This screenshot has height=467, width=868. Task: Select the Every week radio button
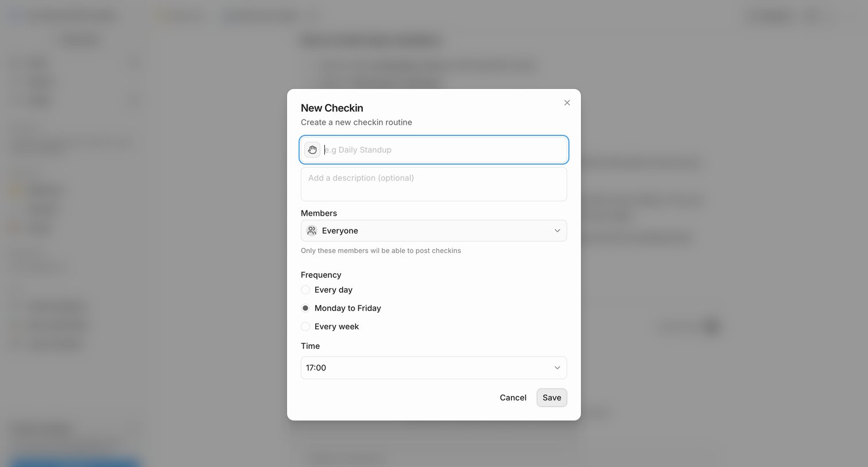305,326
